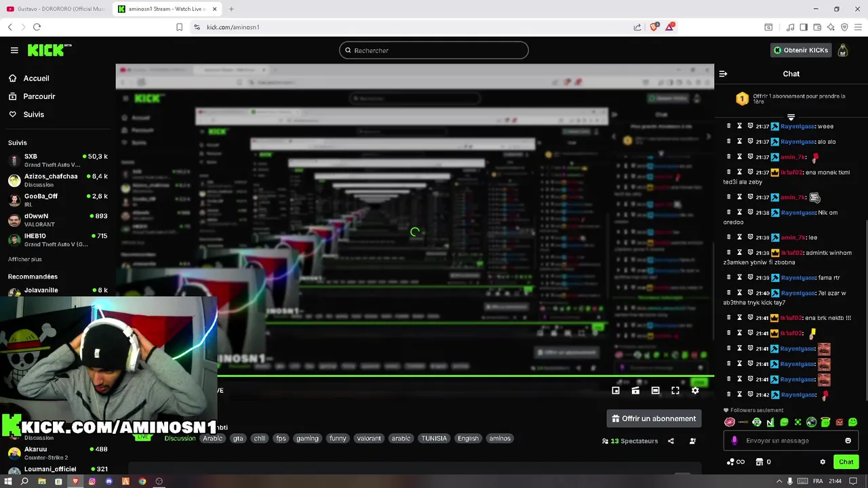This screenshot has height=488, width=868.
Task: Open recommended channel Jolavanille
Action: point(58,291)
